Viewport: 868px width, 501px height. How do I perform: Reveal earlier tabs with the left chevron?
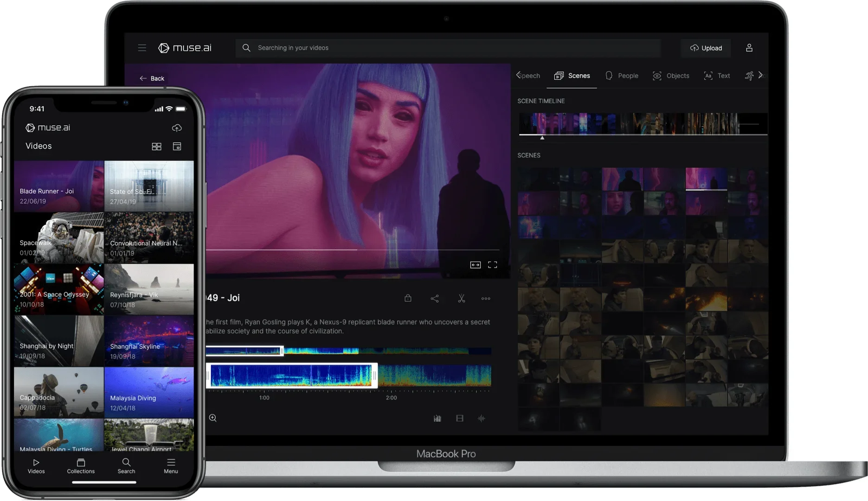518,75
